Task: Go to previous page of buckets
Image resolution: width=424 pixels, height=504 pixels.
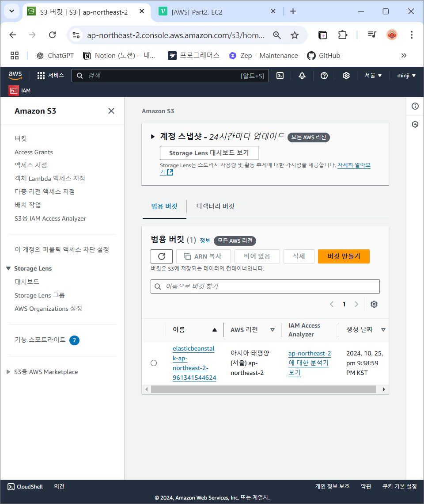Action: point(332,304)
